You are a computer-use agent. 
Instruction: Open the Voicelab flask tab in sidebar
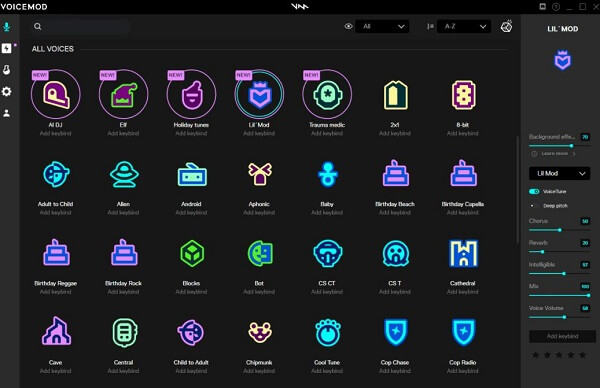coord(7,70)
